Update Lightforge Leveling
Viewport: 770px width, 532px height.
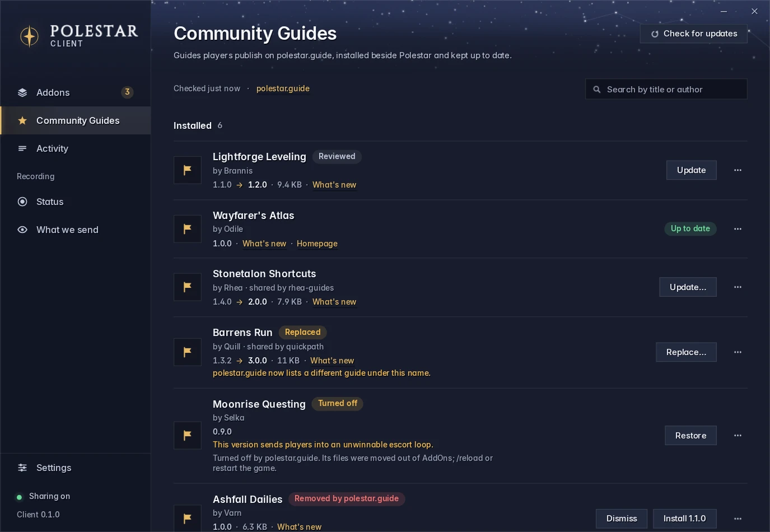click(692, 170)
